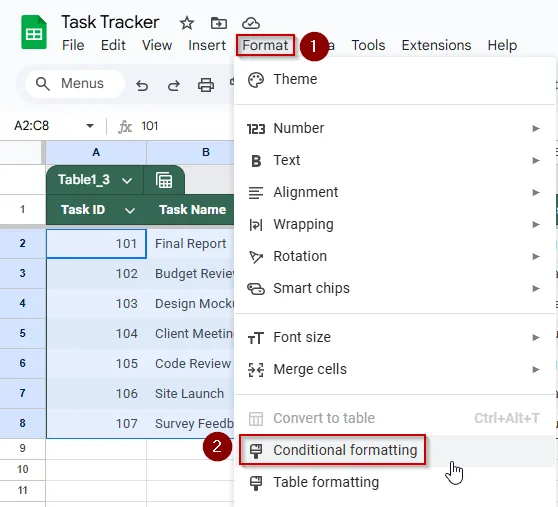The height and width of the screenshot is (507, 558).
Task: Click the 123 Number format icon
Action: pos(256,128)
